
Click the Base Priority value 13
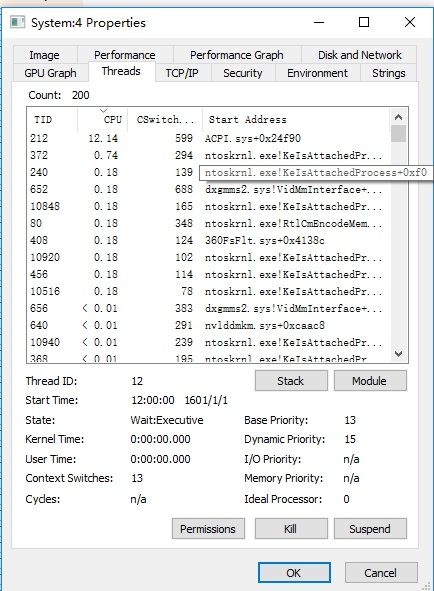350,420
